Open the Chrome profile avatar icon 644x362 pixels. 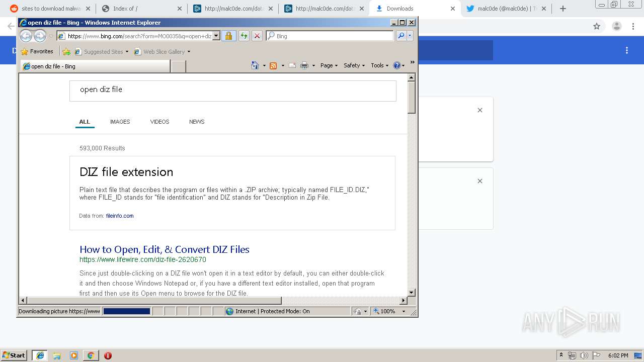(616, 26)
